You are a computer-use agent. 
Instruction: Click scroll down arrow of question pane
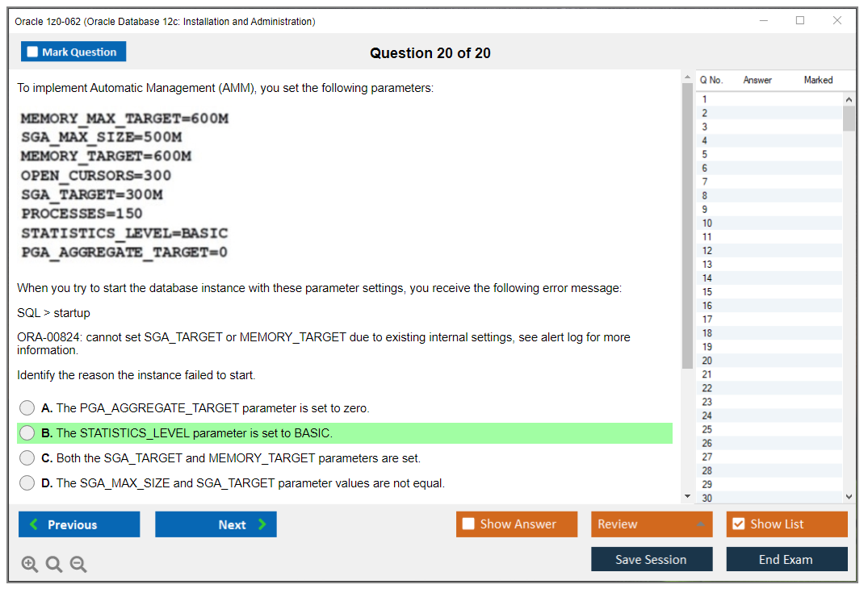pos(687,496)
